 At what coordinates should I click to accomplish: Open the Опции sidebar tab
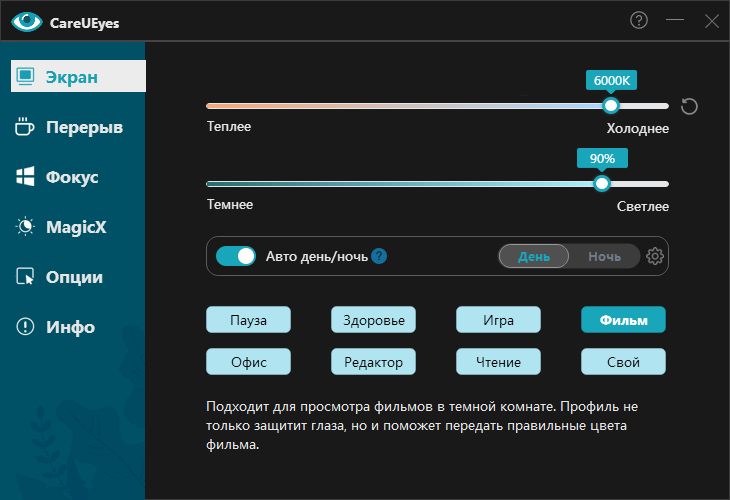[74, 277]
